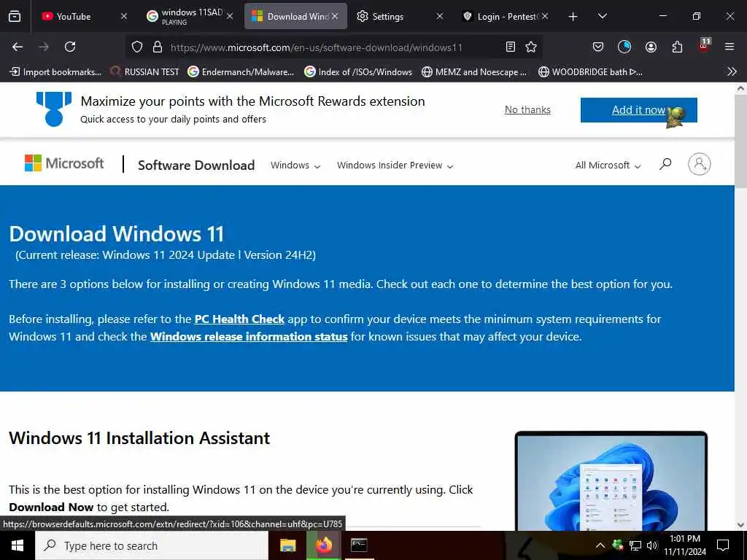This screenshot has width=747, height=560.
Task: Open volume control tray icon
Action: 652,545
